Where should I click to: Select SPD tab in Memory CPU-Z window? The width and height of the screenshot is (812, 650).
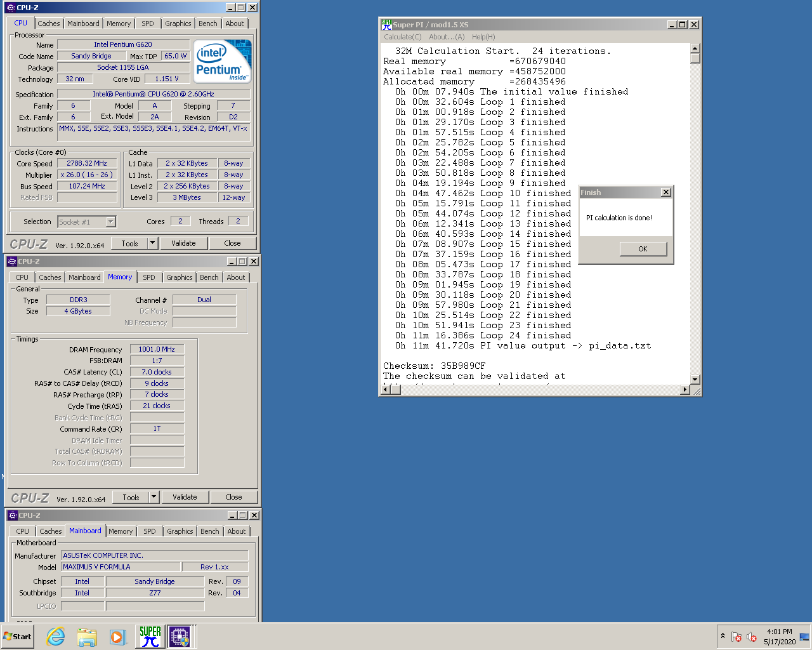pyautogui.click(x=149, y=277)
